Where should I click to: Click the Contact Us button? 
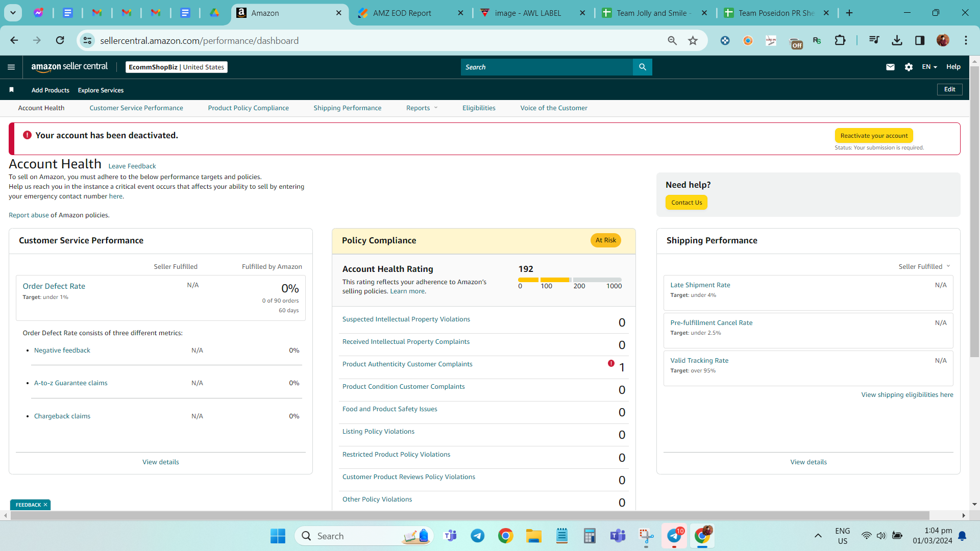click(x=687, y=203)
